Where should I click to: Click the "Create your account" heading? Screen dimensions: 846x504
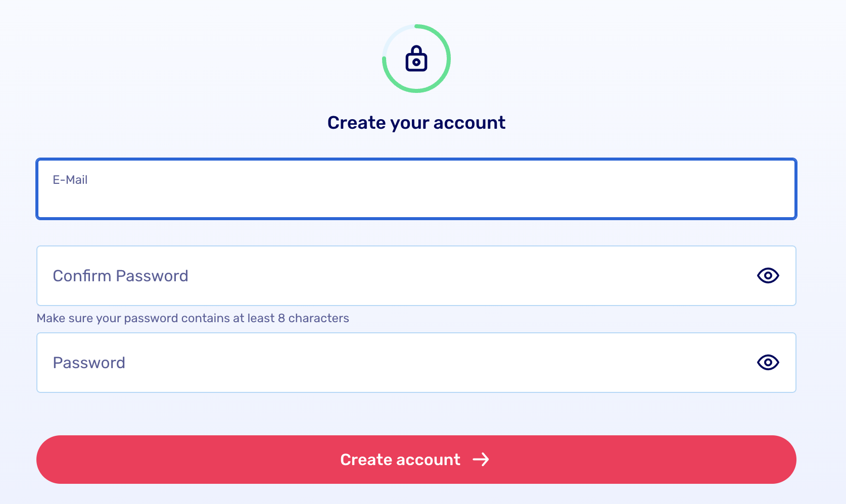(x=416, y=123)
